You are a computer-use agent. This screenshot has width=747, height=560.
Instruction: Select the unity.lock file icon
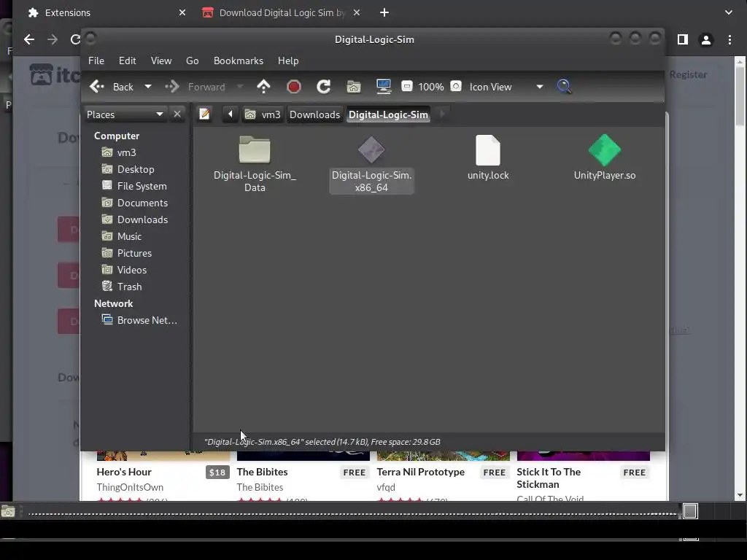488,150
